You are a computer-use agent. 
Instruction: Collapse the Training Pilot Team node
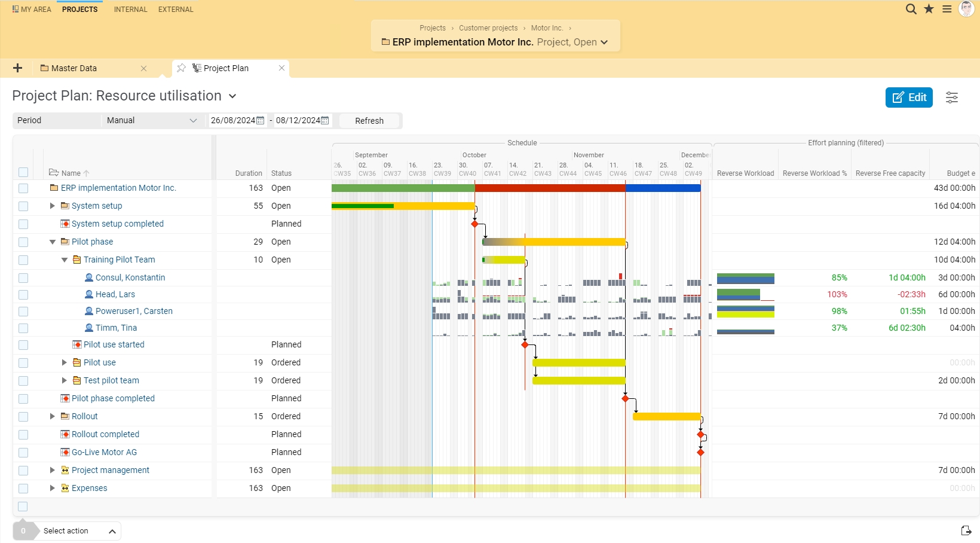65,260
